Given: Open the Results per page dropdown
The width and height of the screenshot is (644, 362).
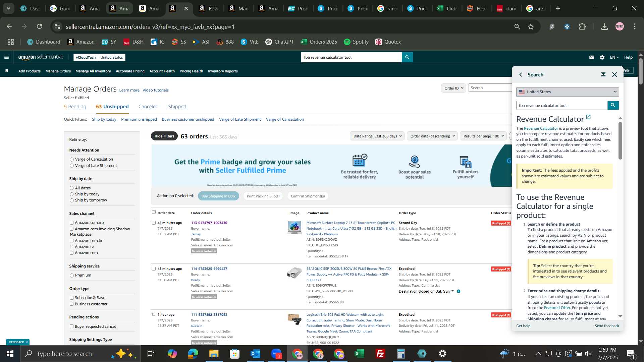Looking at the screenshot, I should (483, 136).
